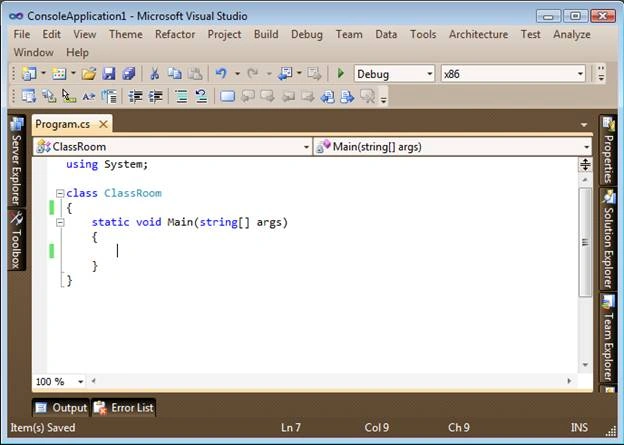The width and height of the screenshot is (624, 445).
Task: Close the Program.cs tab
Action: pyautogui.click(x=103, y=124)
